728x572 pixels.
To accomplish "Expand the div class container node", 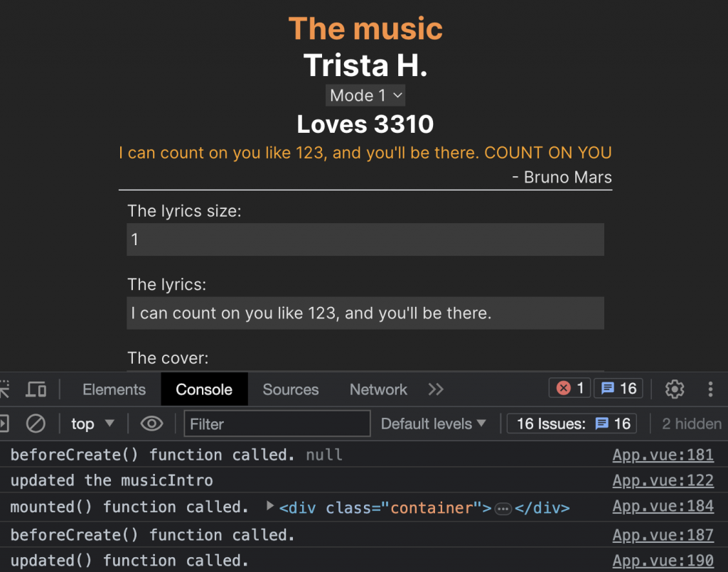I will point(269,506).
